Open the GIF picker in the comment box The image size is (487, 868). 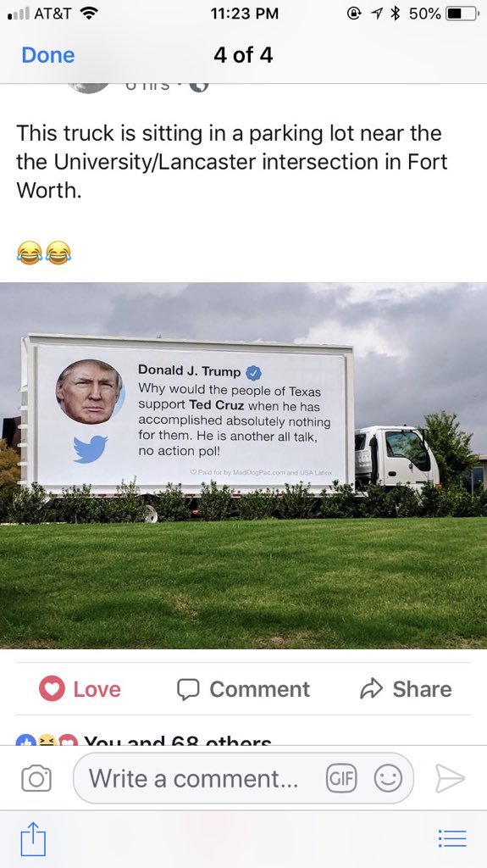point(340,778)
